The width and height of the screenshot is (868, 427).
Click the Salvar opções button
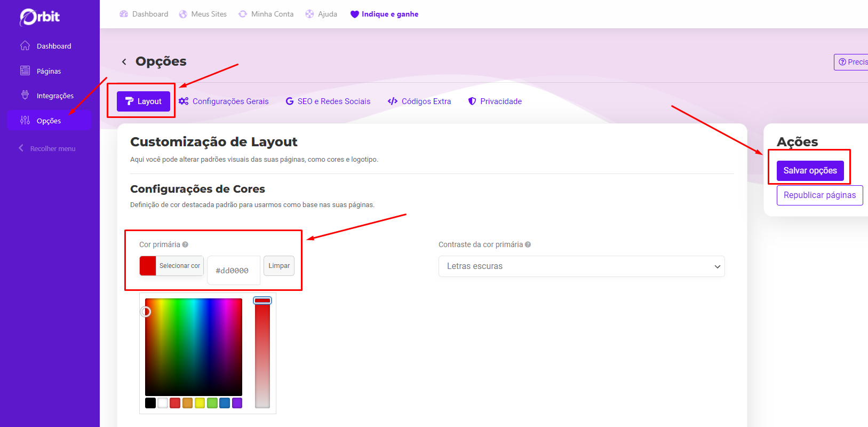click(810, 171)
